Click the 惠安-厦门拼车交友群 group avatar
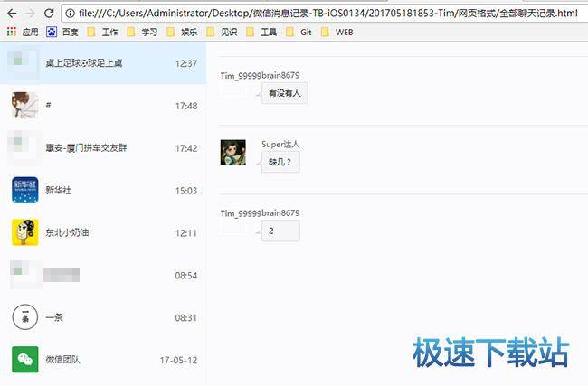 24,147
